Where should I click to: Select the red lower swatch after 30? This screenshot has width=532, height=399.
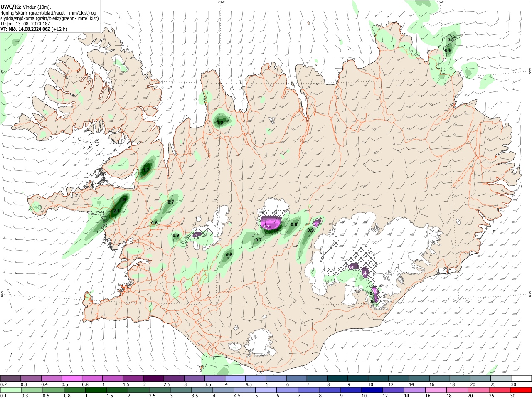click(x=521, y=390)
